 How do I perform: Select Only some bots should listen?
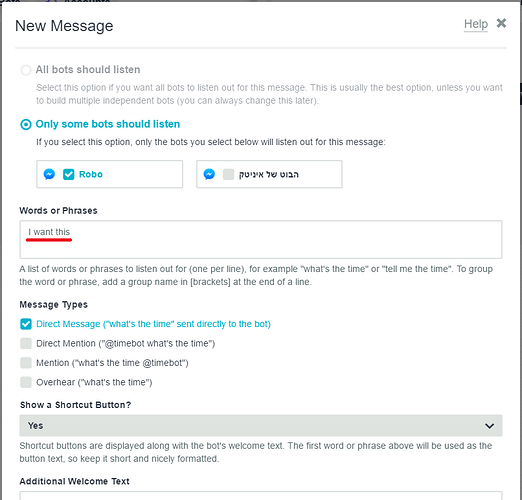pos(26,124)
